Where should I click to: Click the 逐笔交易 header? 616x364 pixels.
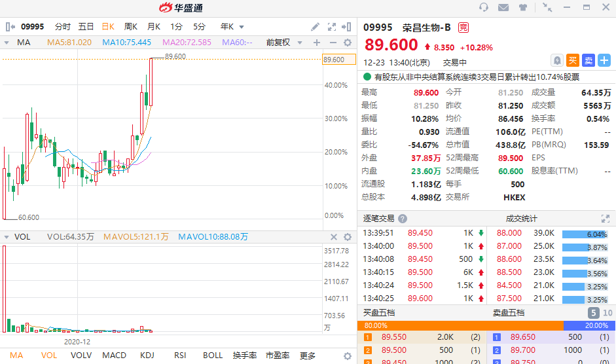pos(379,219)
